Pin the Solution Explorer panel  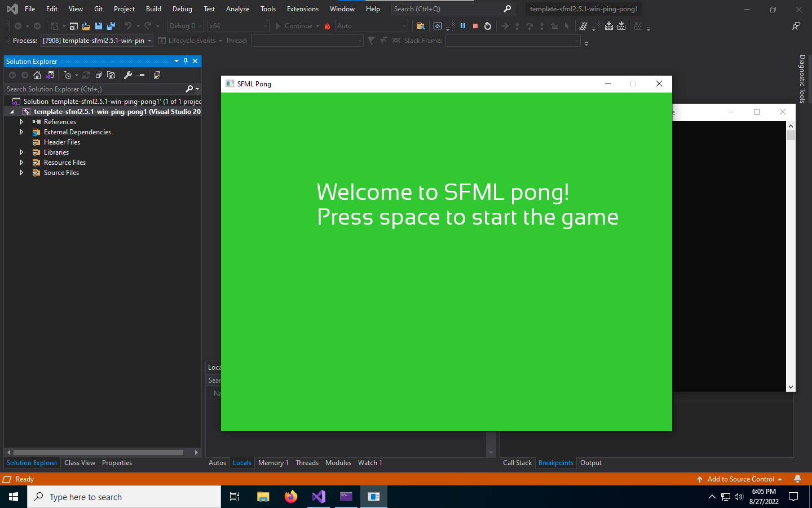coord(186,61)
